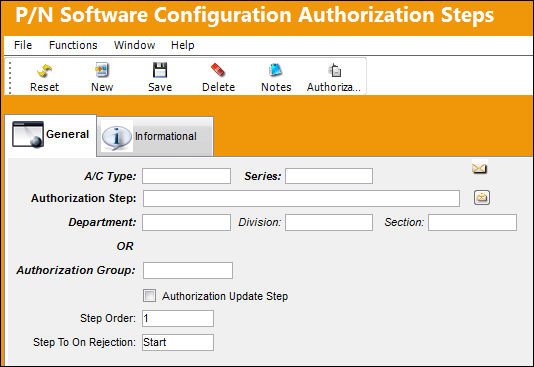Screen dimensions: 534x367
Task: Click the 'Authorization Group:' label
Action: 76,270
